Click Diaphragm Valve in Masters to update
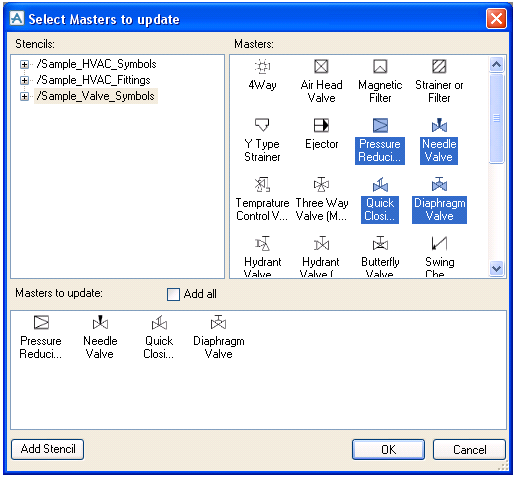 click(219, 337)
